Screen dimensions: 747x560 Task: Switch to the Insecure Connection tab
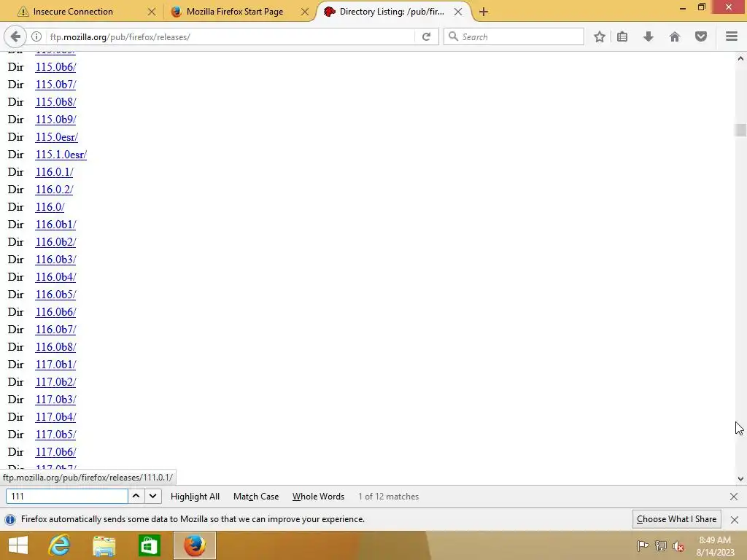coord(73,12)
